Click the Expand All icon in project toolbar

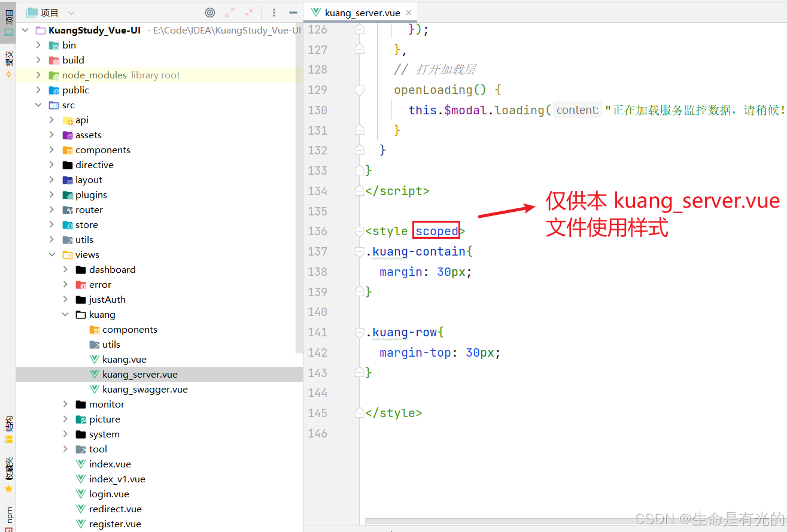pos(230,13)
